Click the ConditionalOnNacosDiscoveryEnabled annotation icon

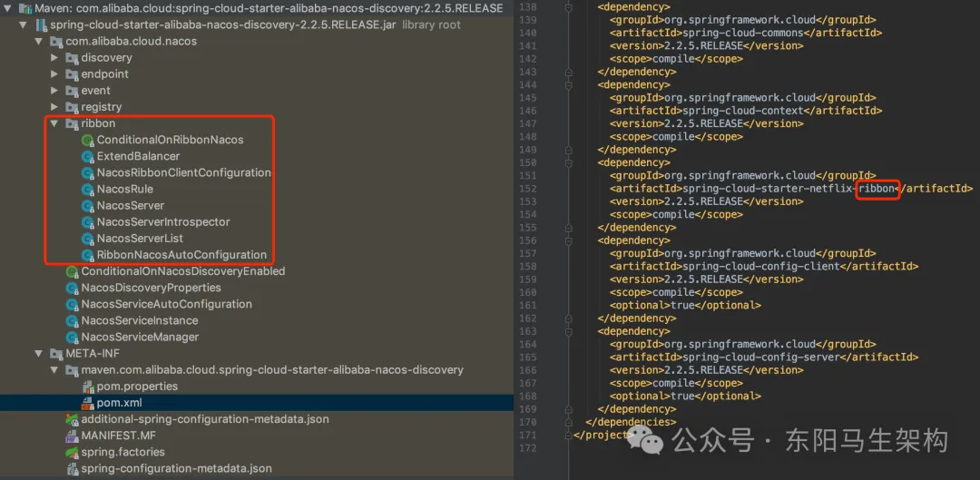tap(72, 271)
